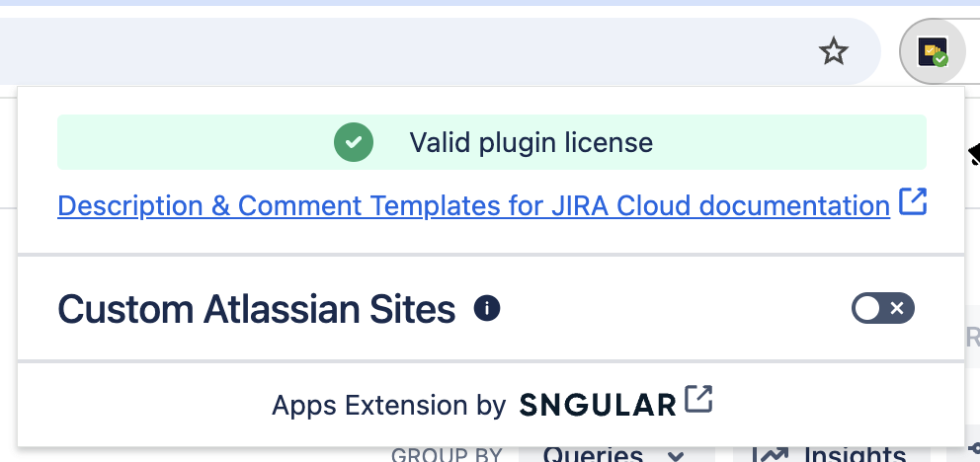
Task: Click the Custom Atlassian Sites heading
Action: pyautogui.click(x=257, y=310)
